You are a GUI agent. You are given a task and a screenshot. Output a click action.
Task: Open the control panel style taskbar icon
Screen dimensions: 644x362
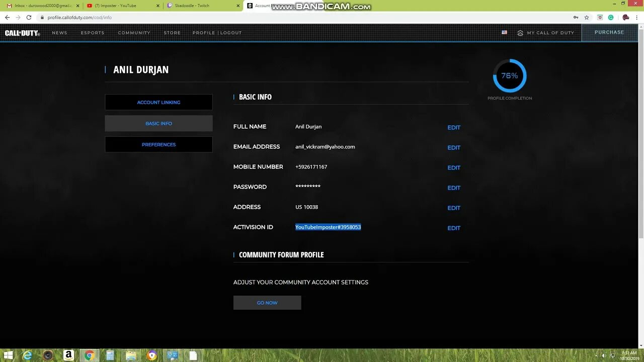click(173, 355)
